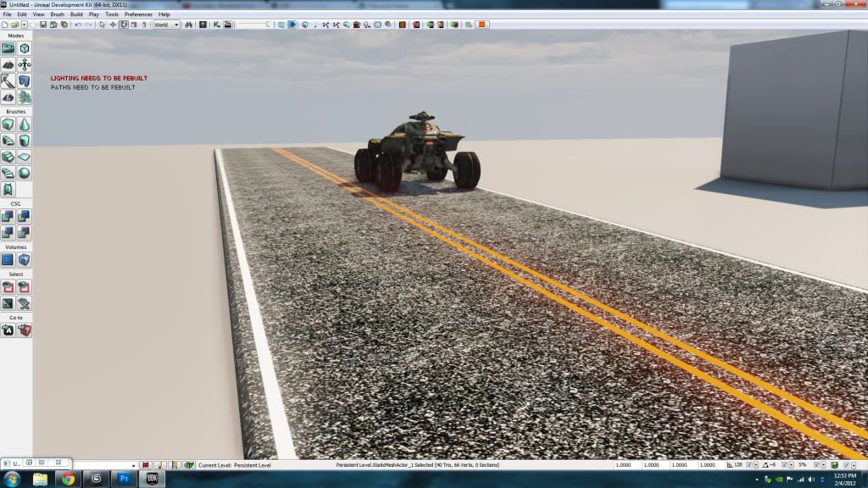The height and width of the screenshot is (488, 868).
Task: Create Linear staircase brush
Action: coord(8,157)
